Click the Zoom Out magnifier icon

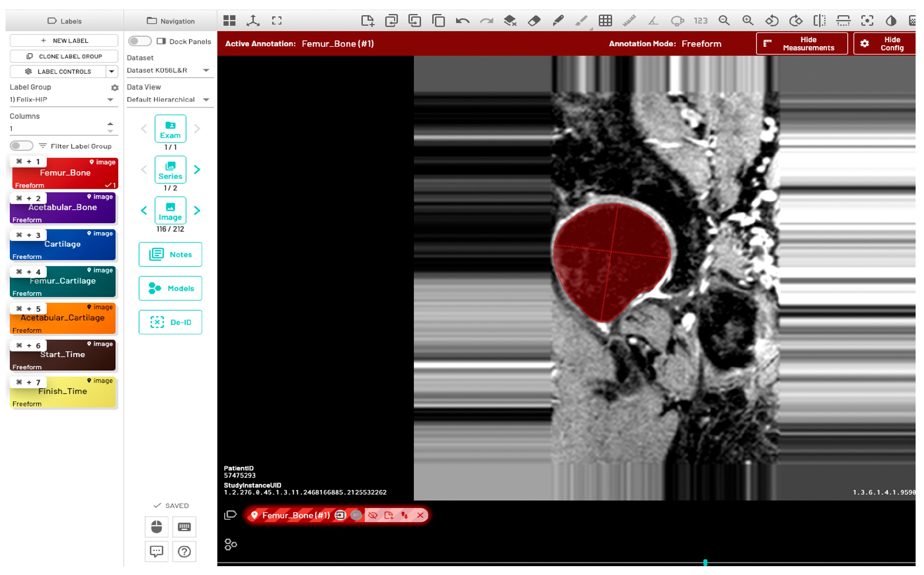pos(724,21)
